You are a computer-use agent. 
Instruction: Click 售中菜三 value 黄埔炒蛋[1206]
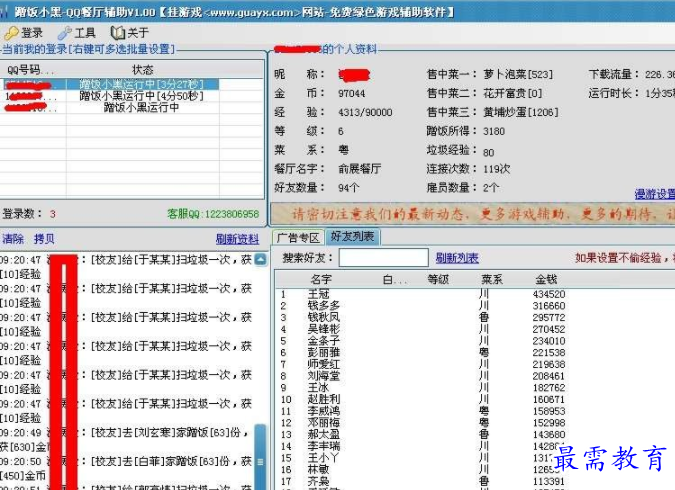click(x=520, y=112)
